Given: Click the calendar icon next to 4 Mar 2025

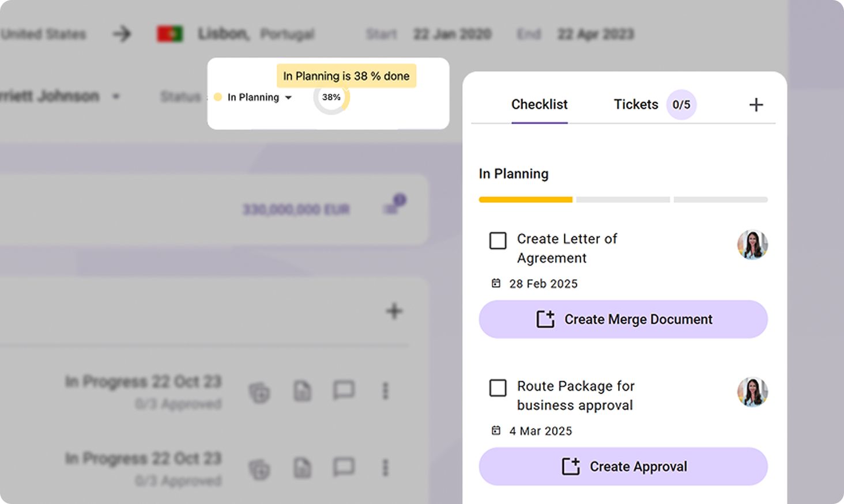Looking at the screenshot, I should click(x=496, y=431).
